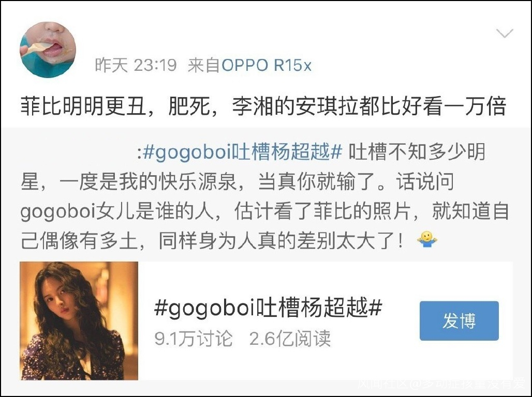
Task: Open the poster's round avatar profile
Action: pos(48,50)
